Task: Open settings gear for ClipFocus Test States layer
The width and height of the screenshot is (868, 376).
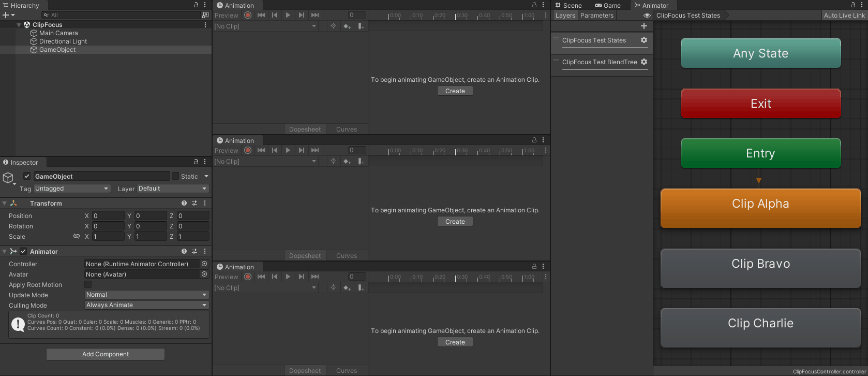Action: [x=644, y=40]
